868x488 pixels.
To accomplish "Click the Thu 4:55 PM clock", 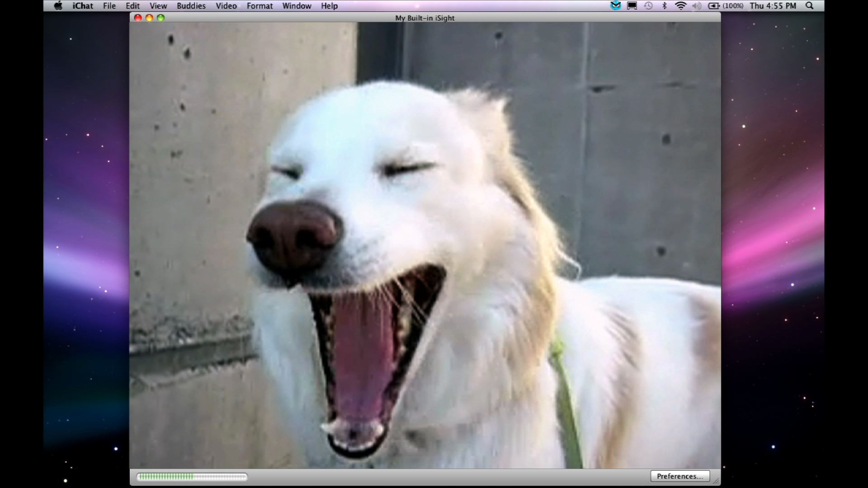I will coord(773,6).
